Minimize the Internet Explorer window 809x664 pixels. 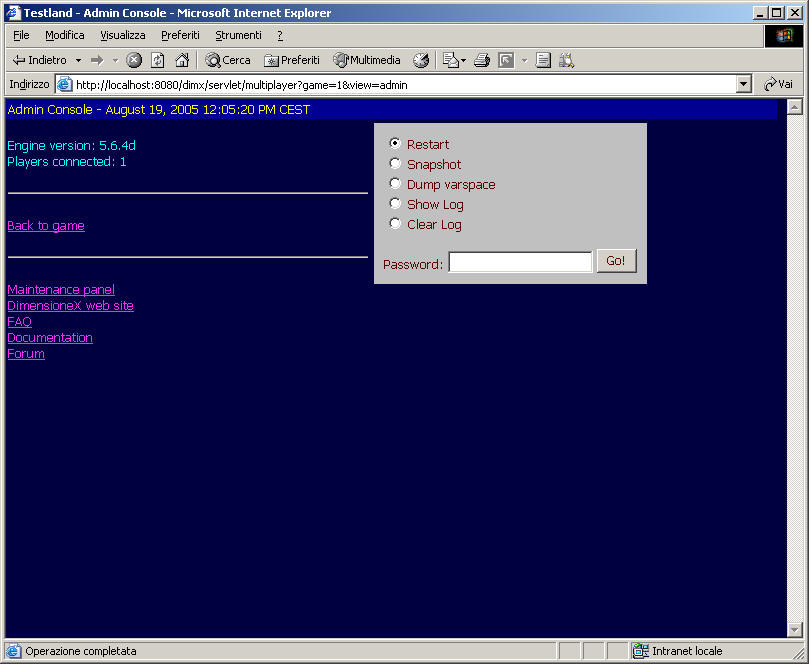(x=759, y=13)
